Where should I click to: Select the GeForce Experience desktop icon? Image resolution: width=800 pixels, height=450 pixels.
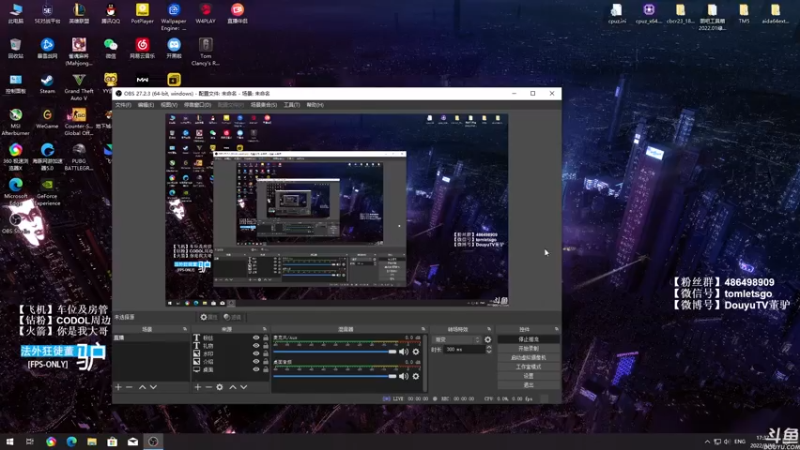point(47,192)
